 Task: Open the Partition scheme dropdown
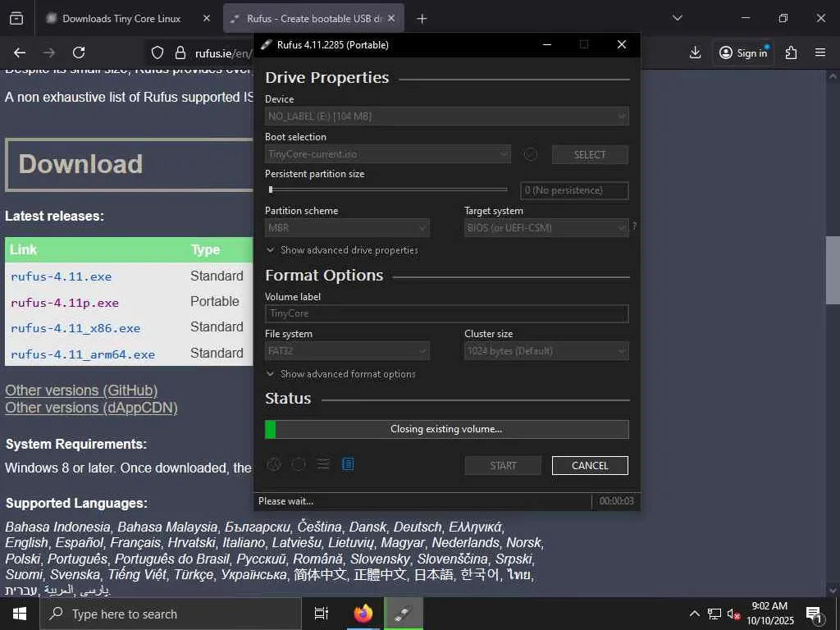pyautogui.click(x=347, y=228)
